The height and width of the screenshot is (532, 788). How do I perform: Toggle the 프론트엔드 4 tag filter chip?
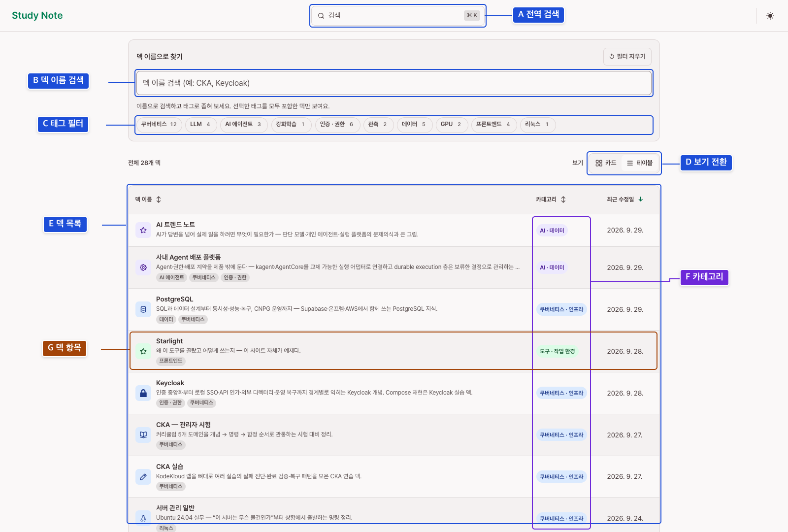pos(493,125)
